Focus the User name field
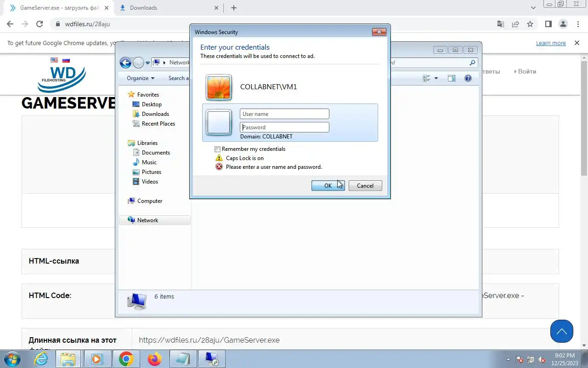This screenshot has height=368, width=588. click(284, 114)
